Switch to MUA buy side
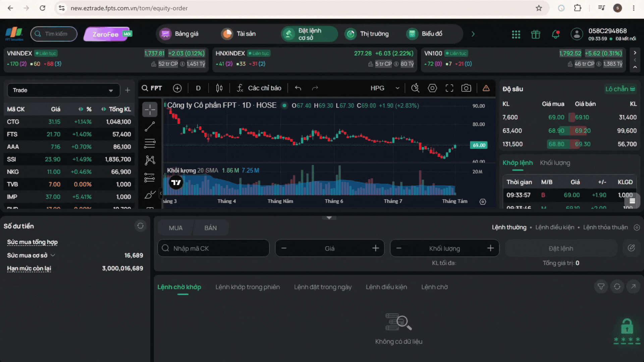 click(176, 228)
